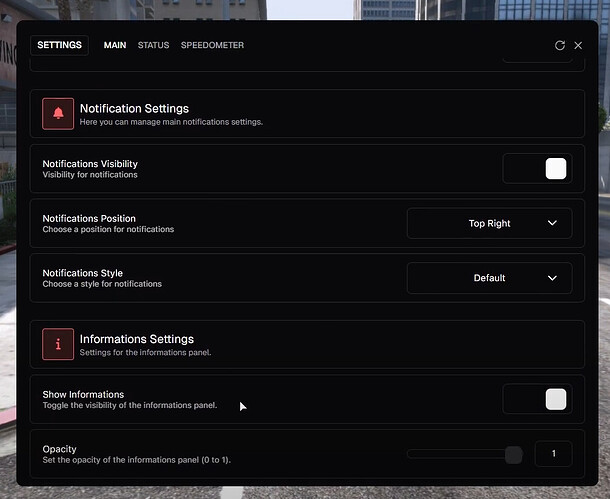Toggle Show Informations switch

tap(537, 399)
